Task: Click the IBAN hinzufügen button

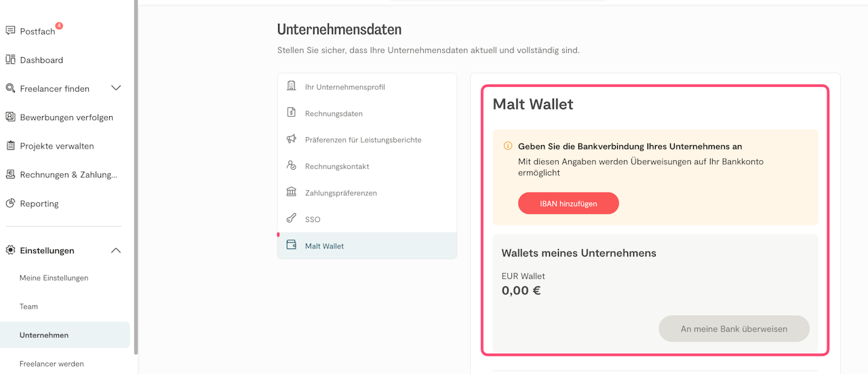Action: click(x=568, y=204)
